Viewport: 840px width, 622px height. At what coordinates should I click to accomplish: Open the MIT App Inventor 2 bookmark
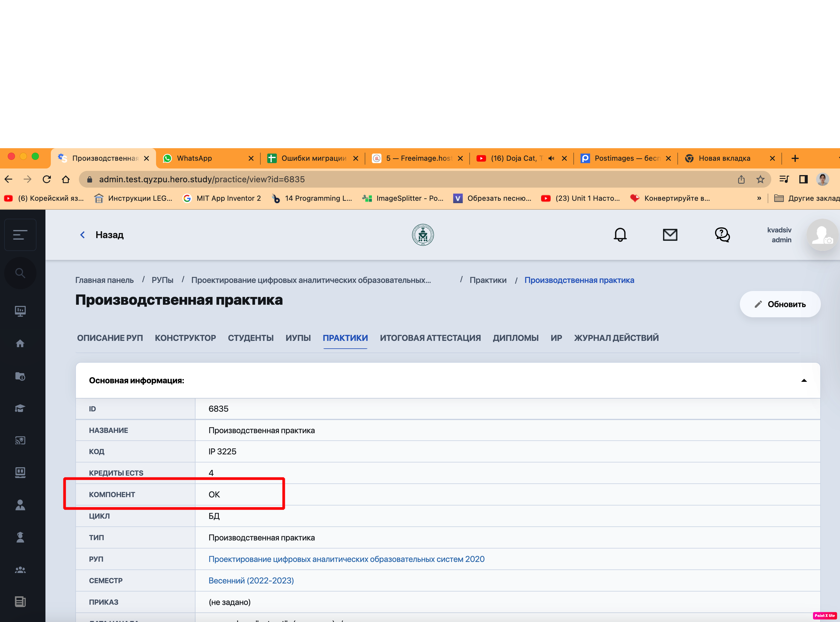coord(222,198)
